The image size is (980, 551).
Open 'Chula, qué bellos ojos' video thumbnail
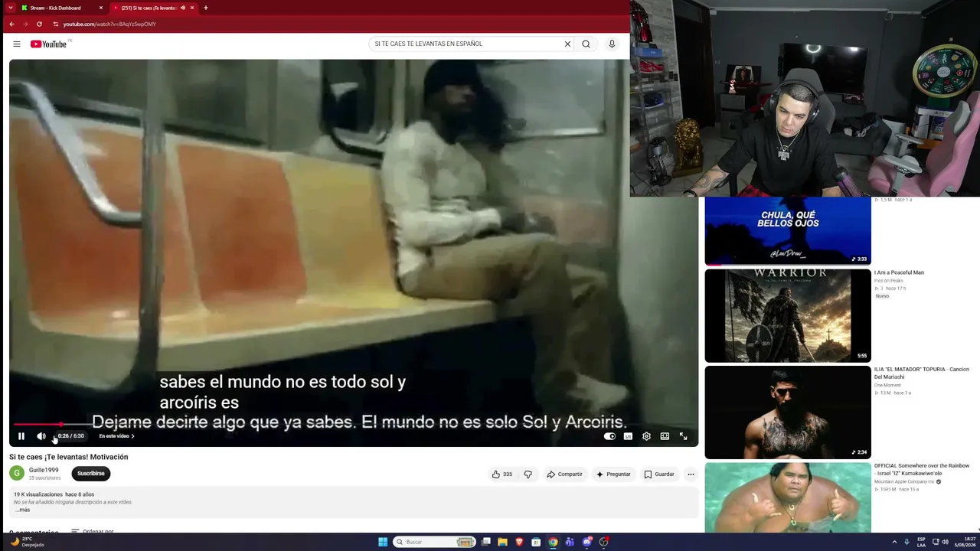pyautogui.click(x=788, y=231)
